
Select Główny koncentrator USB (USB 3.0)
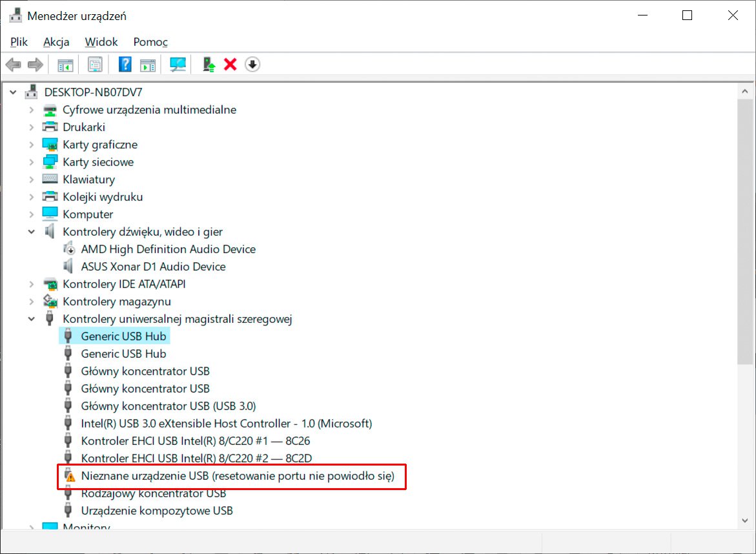click(x=169, y=406)
